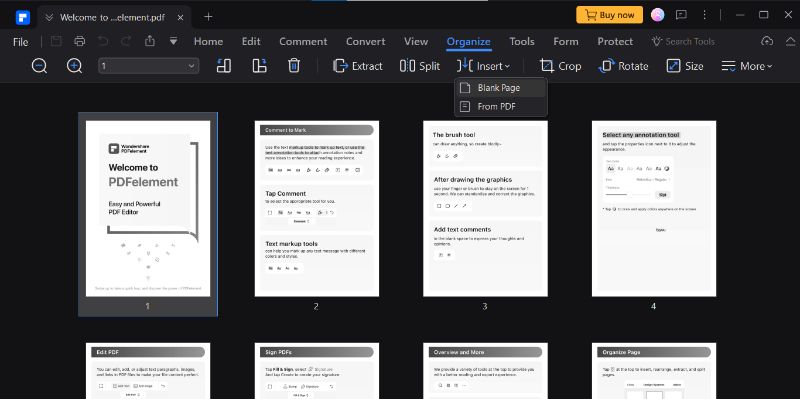Click the Rotate pages tool
The height and width of the screenshot is (399, 800).
[x=623, y=66]
